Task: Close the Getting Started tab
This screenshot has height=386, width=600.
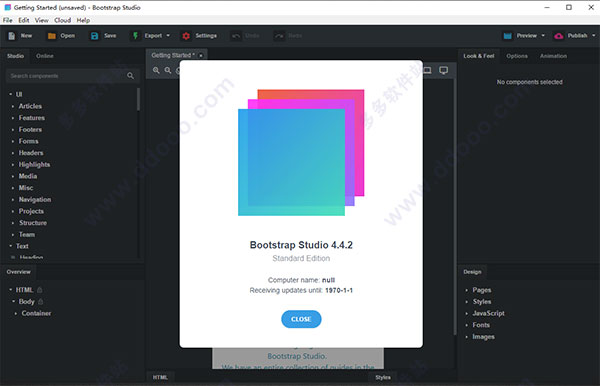Action: (201, 55)
